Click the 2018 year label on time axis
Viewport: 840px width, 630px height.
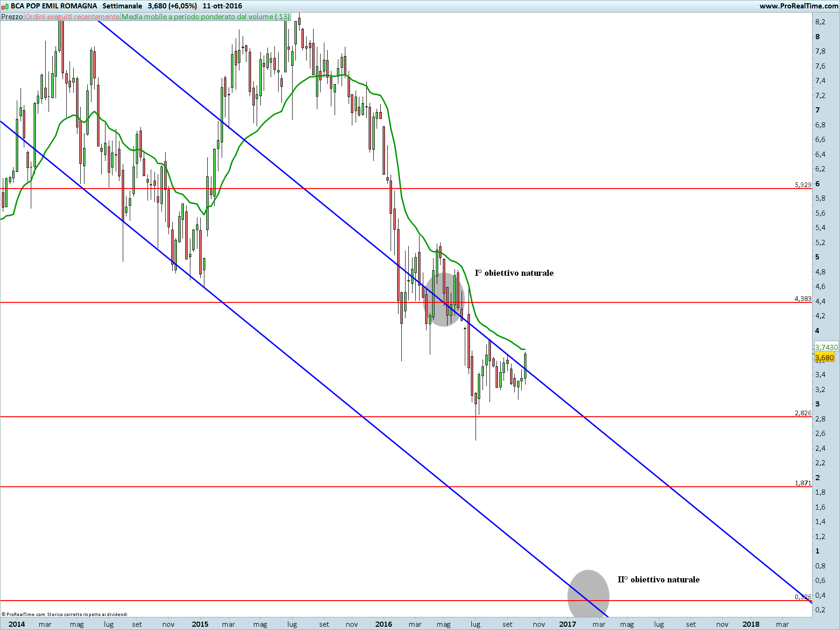click(x=751, y=624)
